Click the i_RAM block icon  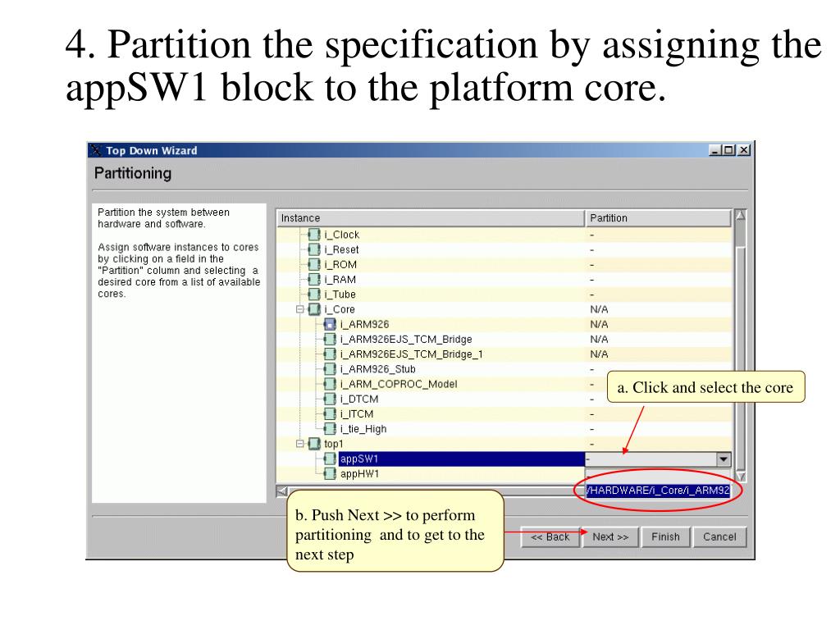314,280
